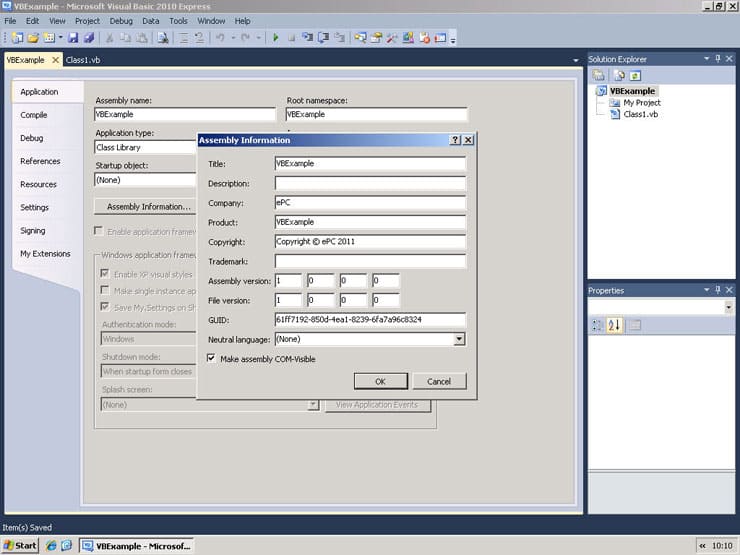Click the New Project toolbar icon

pyautogui.click(x=17, y=38)
